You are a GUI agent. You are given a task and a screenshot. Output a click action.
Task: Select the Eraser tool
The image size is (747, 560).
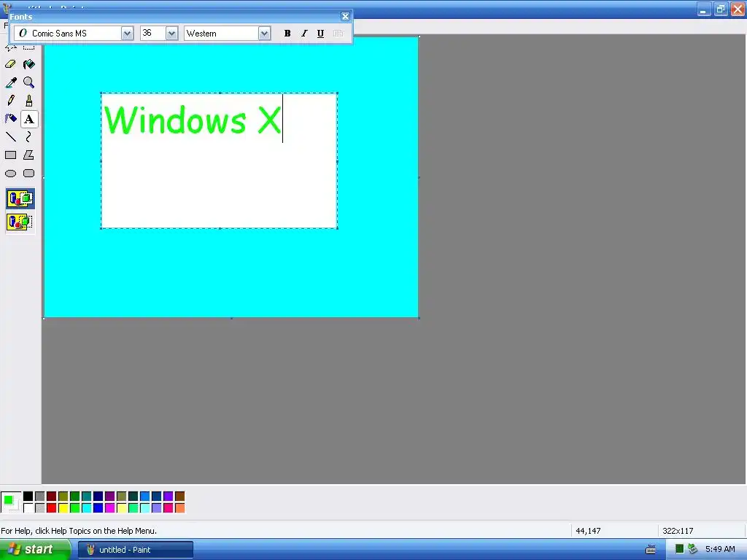point(10,64)
